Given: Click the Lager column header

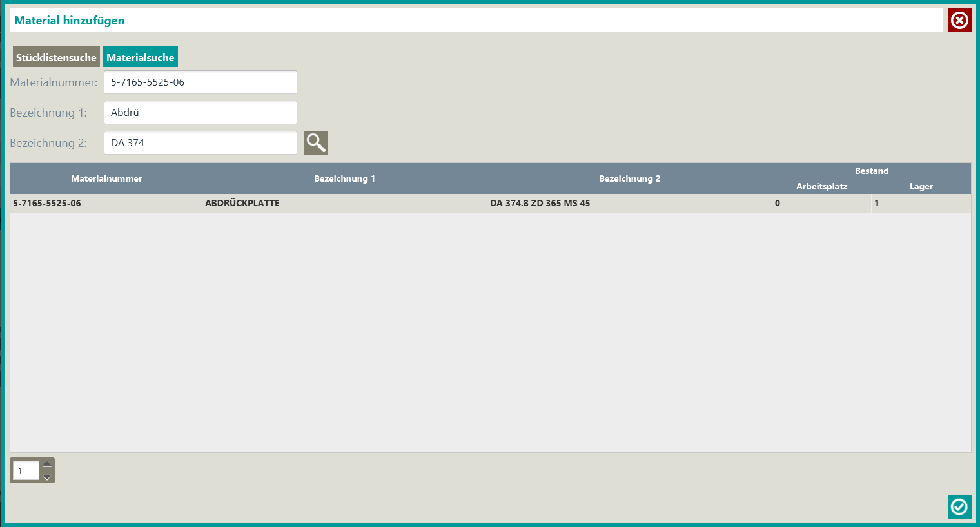Looking at the screenshot, I should click(x=921, y=186).
